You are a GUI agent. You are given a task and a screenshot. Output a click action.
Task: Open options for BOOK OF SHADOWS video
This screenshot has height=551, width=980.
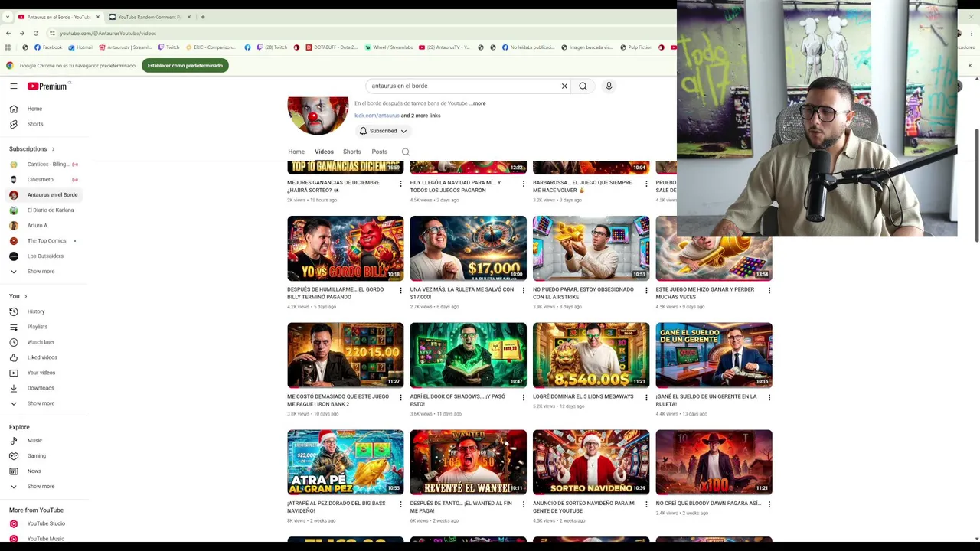pos(524,397)
